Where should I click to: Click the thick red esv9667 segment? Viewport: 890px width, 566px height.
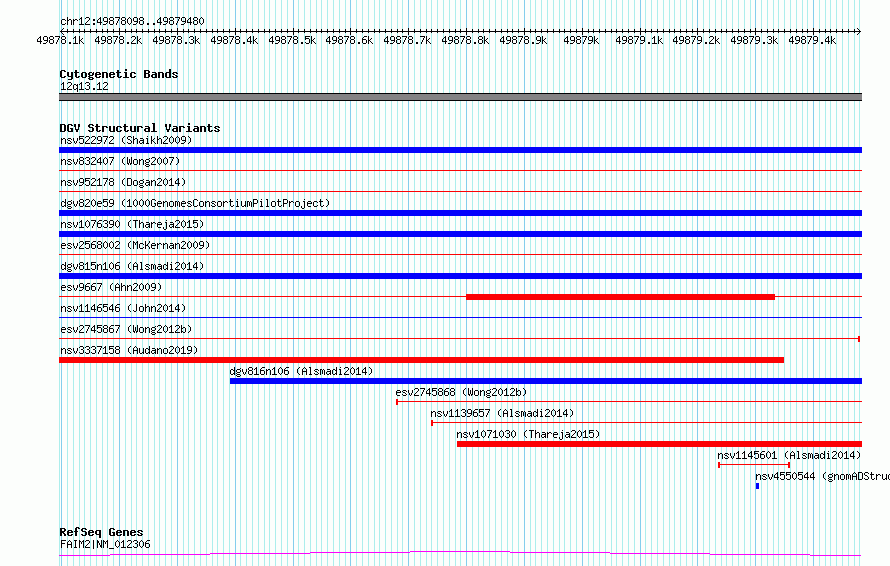pyautogui.click(x=620, y=297)
